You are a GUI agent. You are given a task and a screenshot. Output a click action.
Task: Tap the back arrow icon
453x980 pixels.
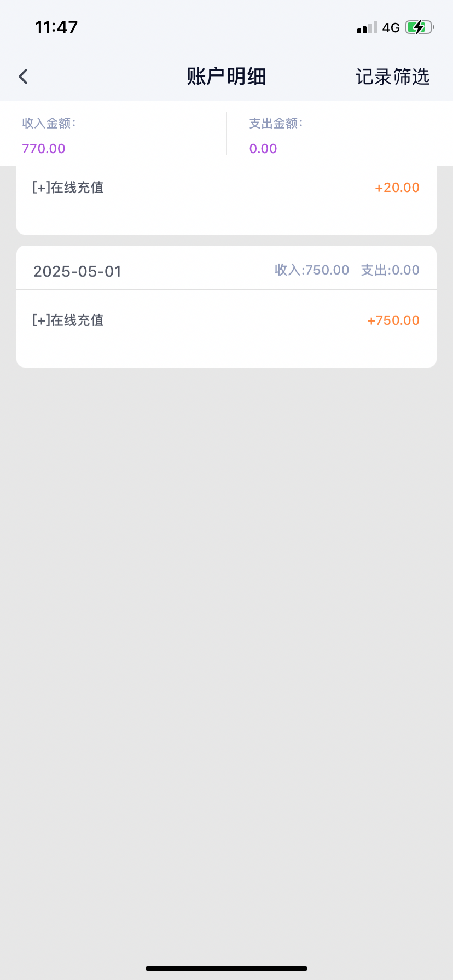(23, 77)
